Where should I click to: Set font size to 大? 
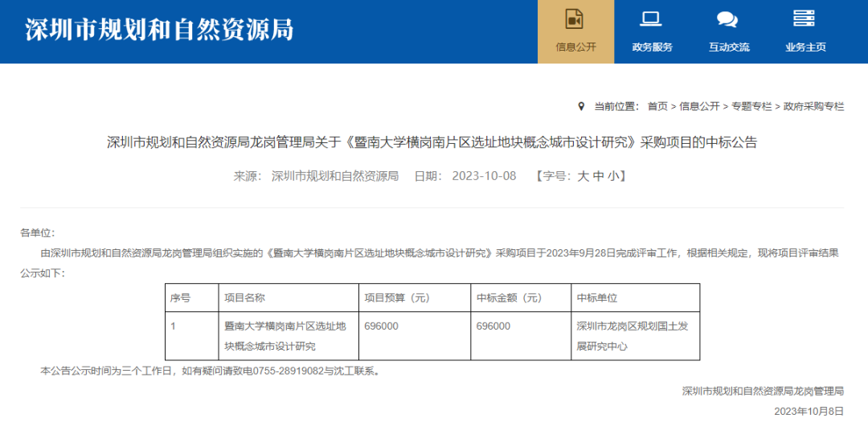583,176
